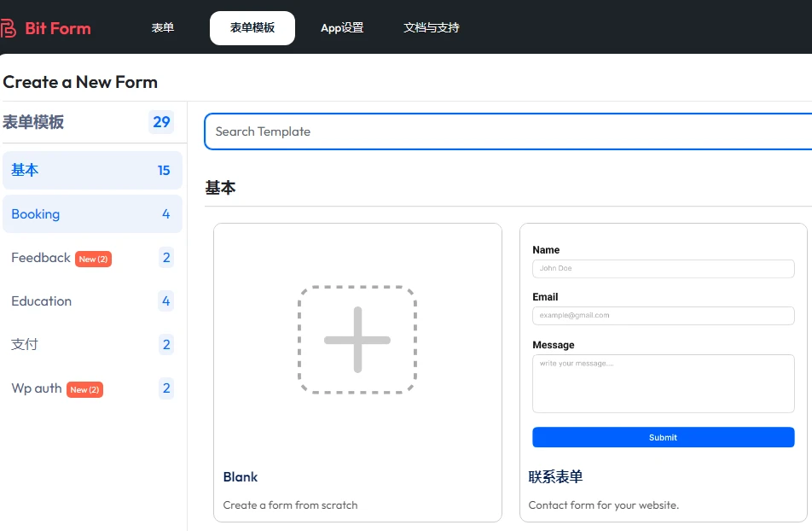The width and height of the screenshot is (812, 531).
Task: Click the Bit Form logo icon
Action: (9, 27)
